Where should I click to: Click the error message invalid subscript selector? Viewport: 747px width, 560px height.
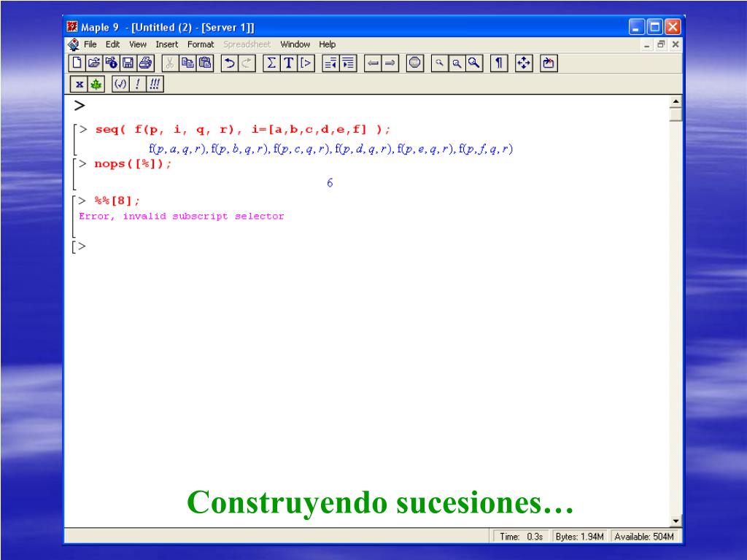point(182,216)
